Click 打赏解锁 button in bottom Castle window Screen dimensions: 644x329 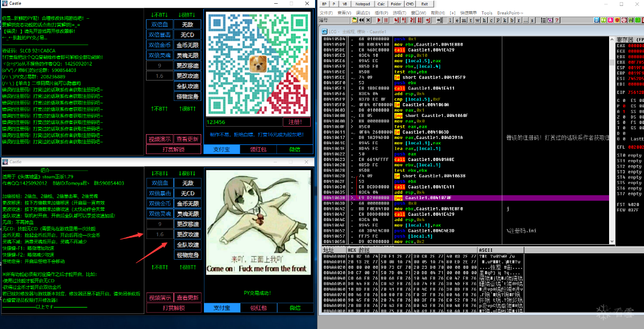pyautogui.click(x=173, y=308)
